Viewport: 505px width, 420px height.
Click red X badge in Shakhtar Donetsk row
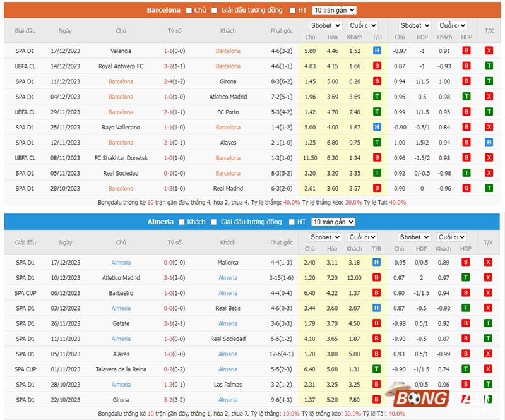[489, 158]
